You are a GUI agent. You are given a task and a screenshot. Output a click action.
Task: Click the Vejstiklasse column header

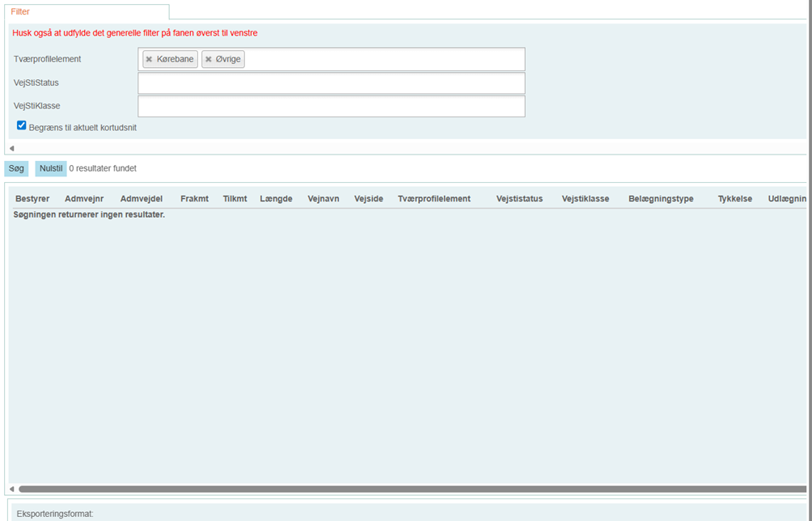click(x=586, y=199)
